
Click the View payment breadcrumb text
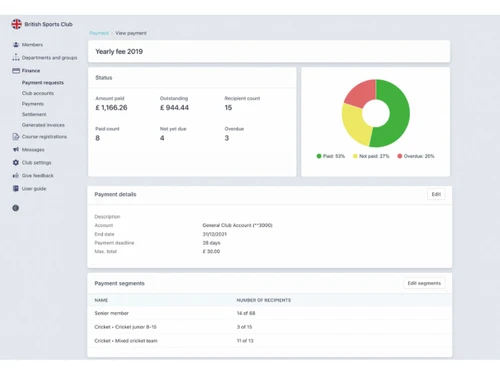131,33
